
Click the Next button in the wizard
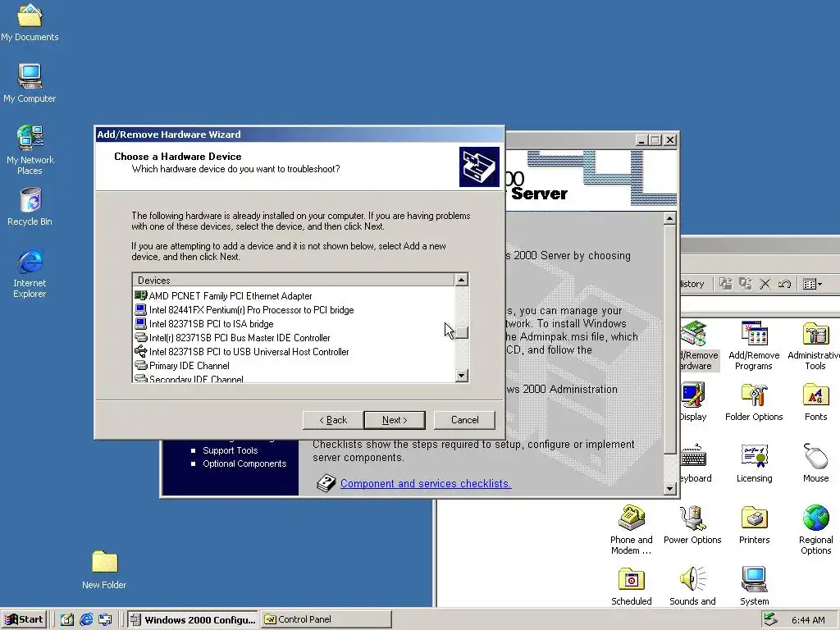395,420
